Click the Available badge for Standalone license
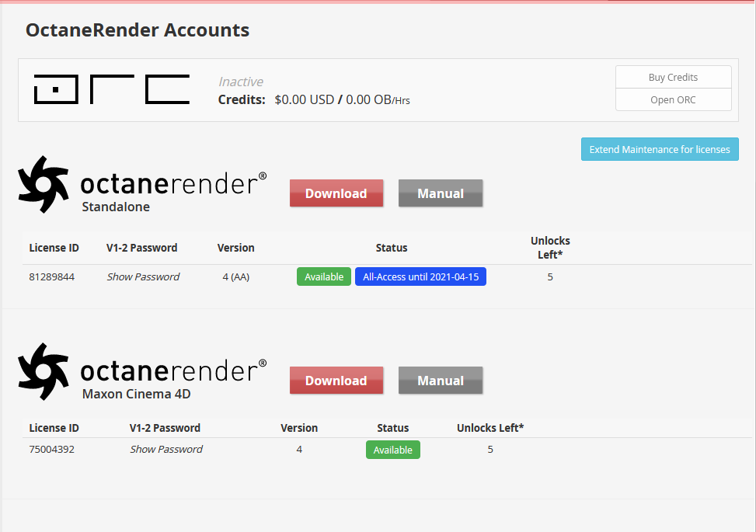756x532 pixels. (x=324, y=276)
